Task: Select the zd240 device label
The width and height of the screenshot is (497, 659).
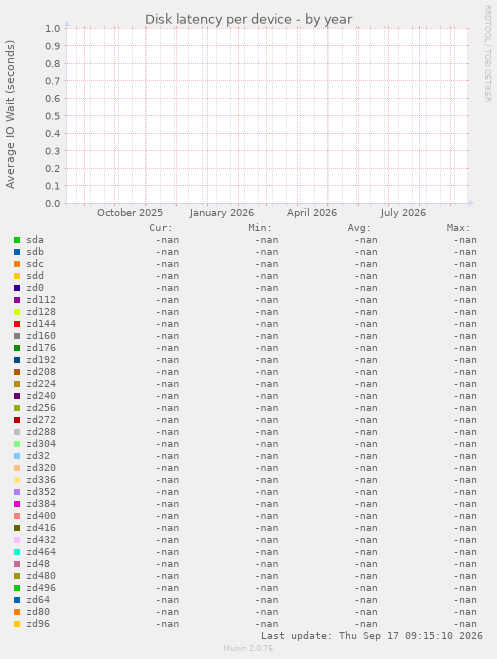Action: [41, 396]
